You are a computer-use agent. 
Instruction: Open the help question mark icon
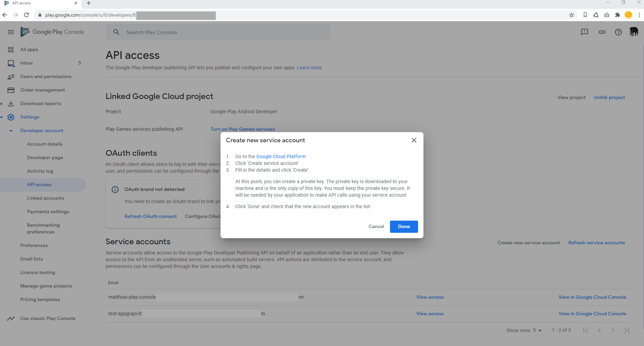point(618,32)
